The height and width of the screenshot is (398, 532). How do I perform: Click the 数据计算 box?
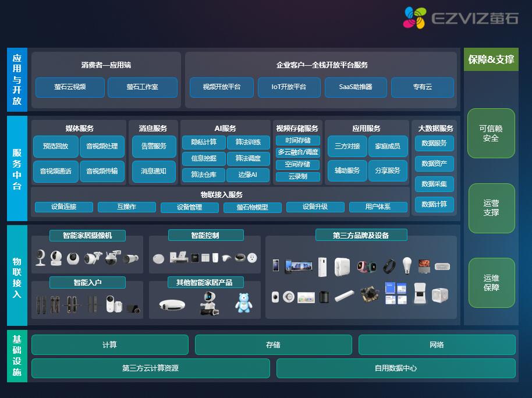click(434, 205)
